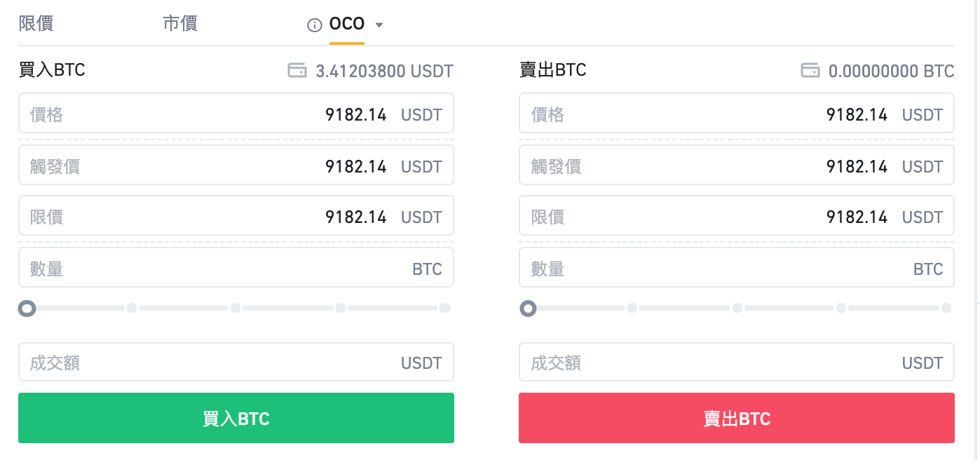
Task: Click the info icon beside OCO
Action: pos(313,24)
